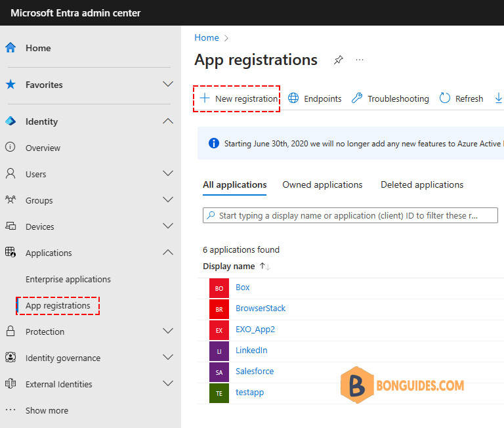Expand the Groups chevron

pos(168,200)
